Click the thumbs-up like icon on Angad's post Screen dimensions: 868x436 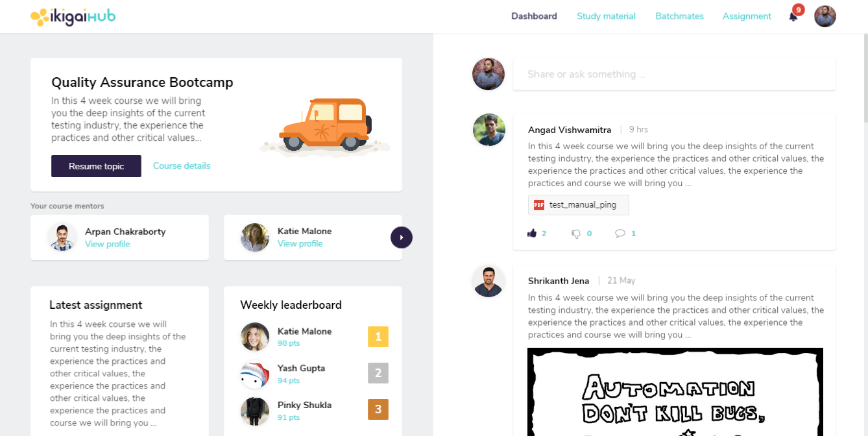click(x=532, y=234)
